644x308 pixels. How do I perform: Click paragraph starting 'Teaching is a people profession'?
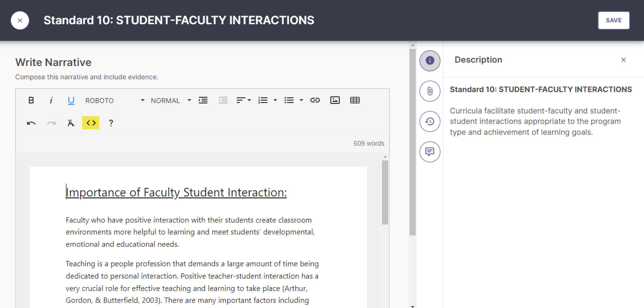(x=192, y=282)
